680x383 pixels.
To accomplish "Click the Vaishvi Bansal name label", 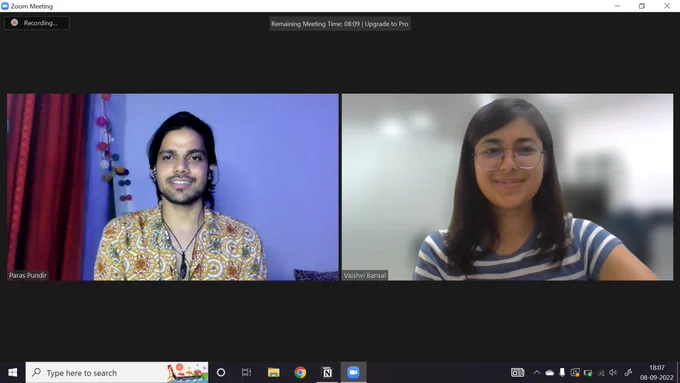I will (365, 275).
